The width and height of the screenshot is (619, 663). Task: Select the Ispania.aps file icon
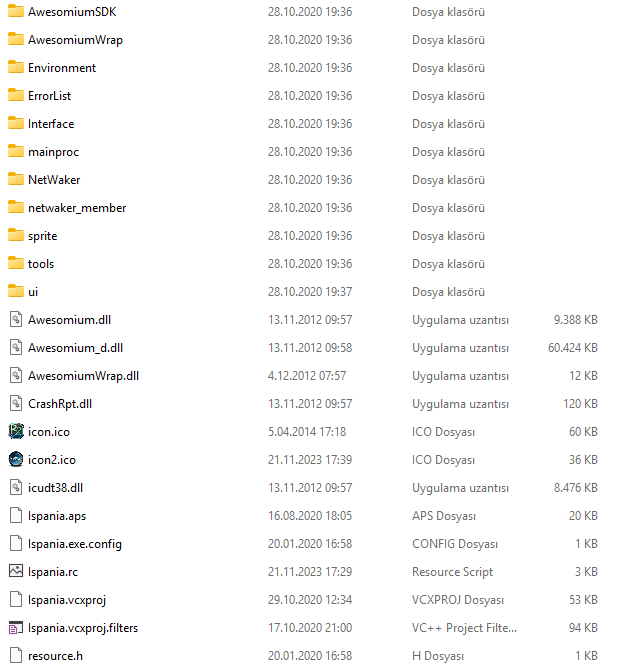click(x=16, y=515)
